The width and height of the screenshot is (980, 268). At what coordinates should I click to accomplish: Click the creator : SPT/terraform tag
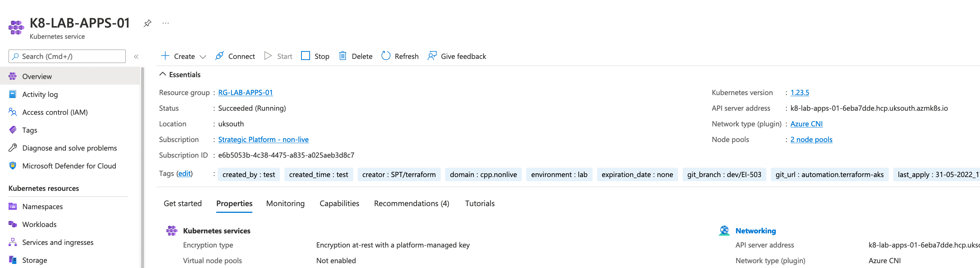point(399,174)
